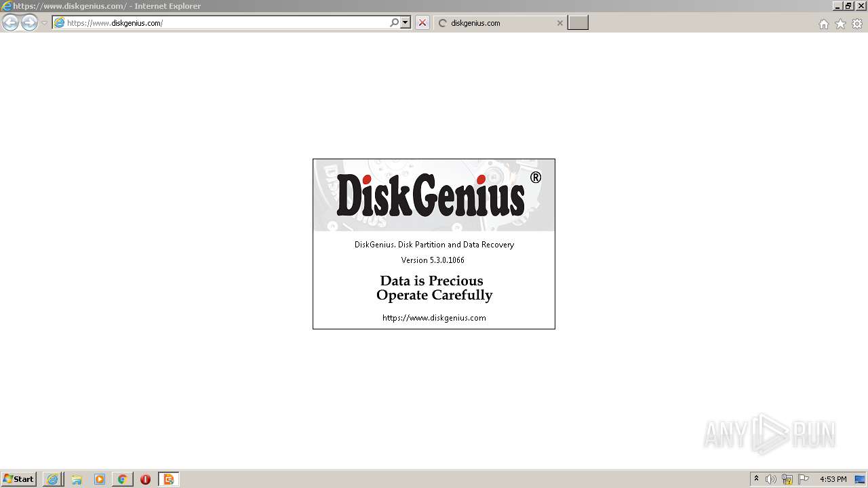The image size is (868, 488).
Task: Select the diskgenius.com tab
Action: (500, 23)
